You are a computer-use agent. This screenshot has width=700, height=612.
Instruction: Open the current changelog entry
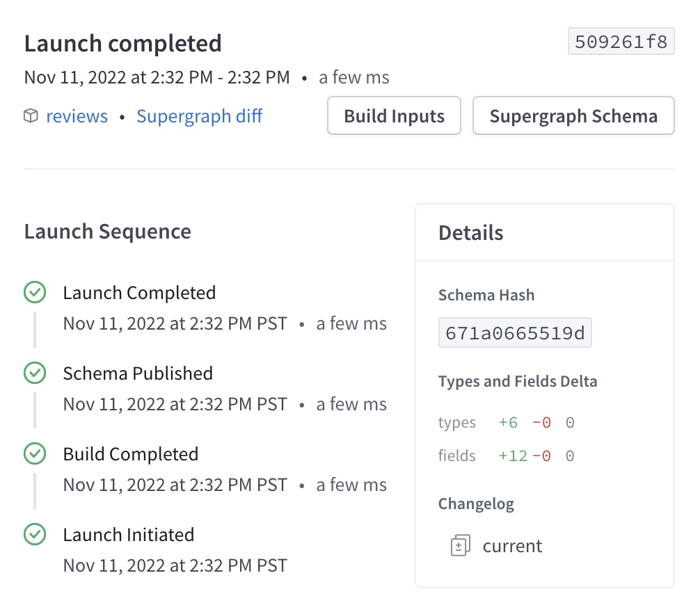coord(512,546)
